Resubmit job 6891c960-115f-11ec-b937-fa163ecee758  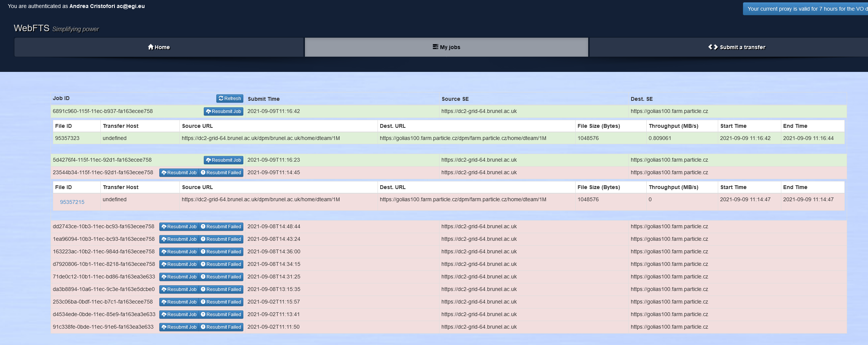pyautogui.click(x=224, y=111)
